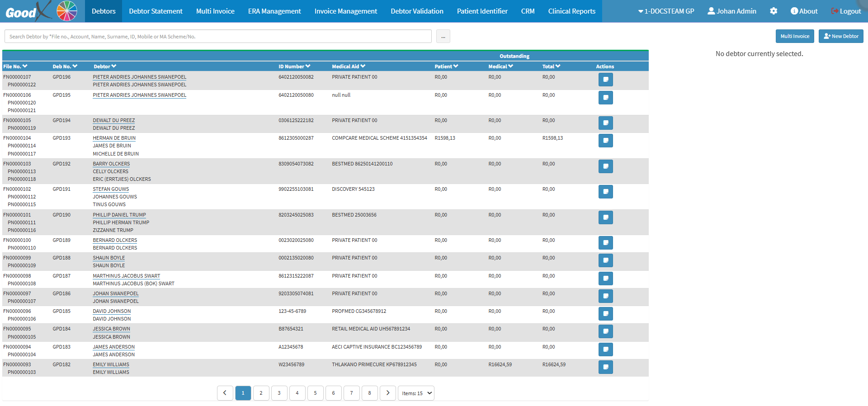
Task: Click the action icon for STEFAN GOUWS
Action: tap(605, 192)
